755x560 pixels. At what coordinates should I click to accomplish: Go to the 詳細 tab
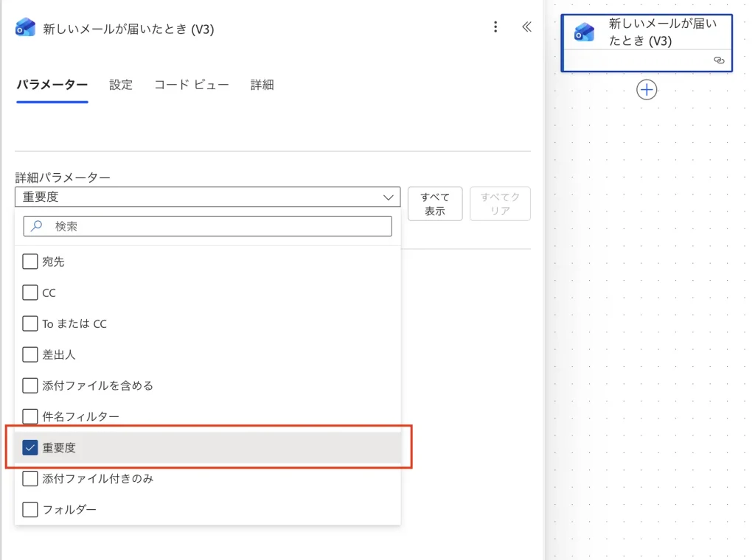pos(262,85)
